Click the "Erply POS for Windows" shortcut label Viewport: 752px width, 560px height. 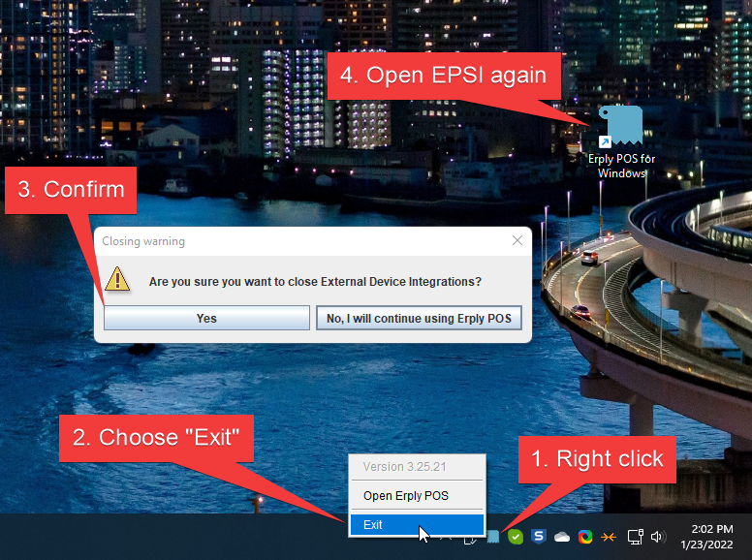(621, 166)
